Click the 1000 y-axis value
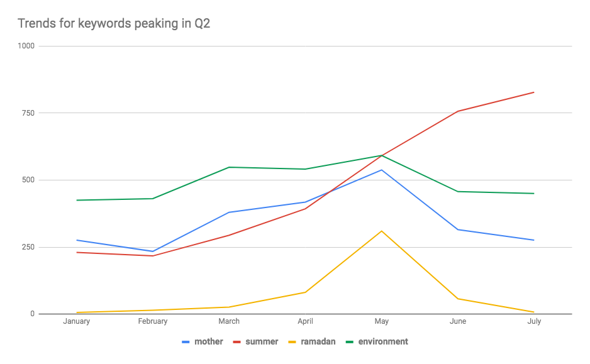 coord(26,46)
